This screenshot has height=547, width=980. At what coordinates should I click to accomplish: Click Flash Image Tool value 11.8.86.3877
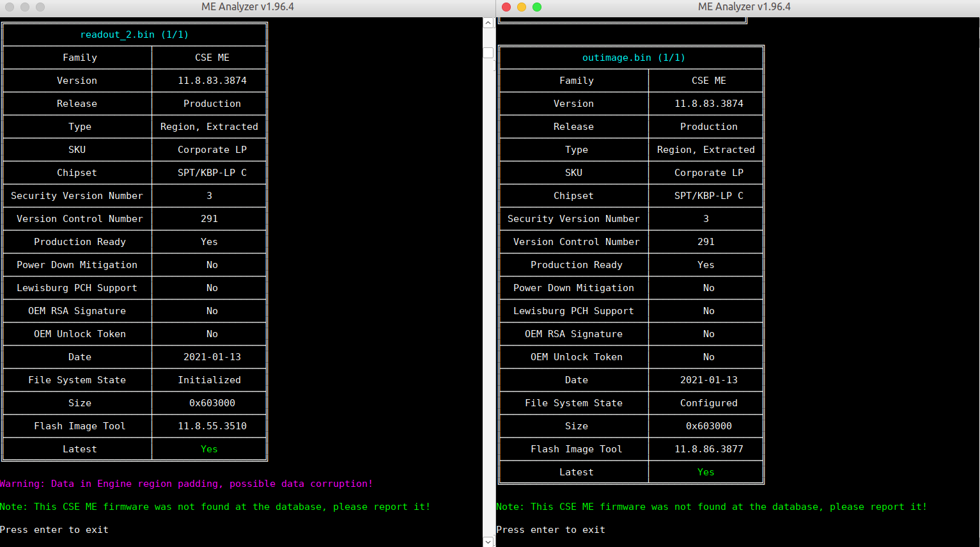[x=709, y=449]
